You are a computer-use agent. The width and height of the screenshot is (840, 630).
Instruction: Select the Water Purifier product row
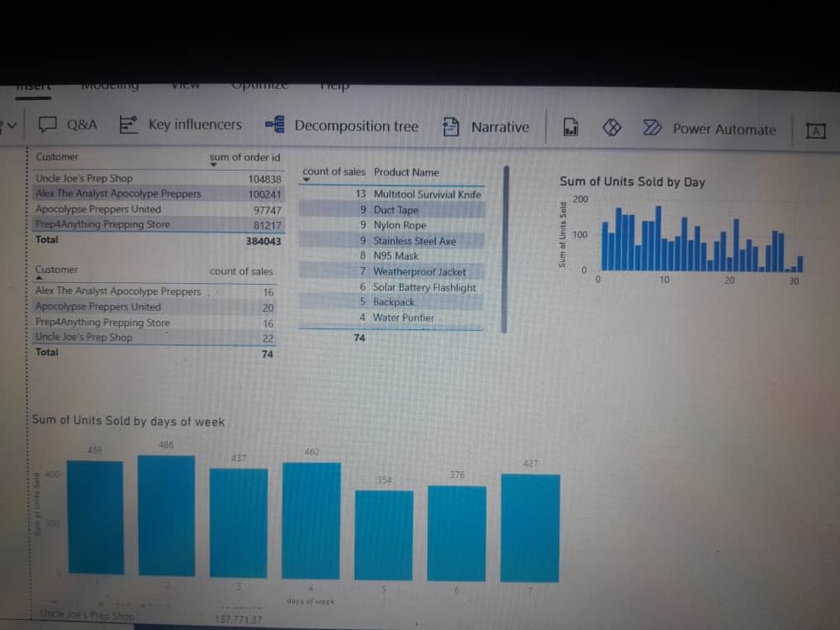coord(403,318)
